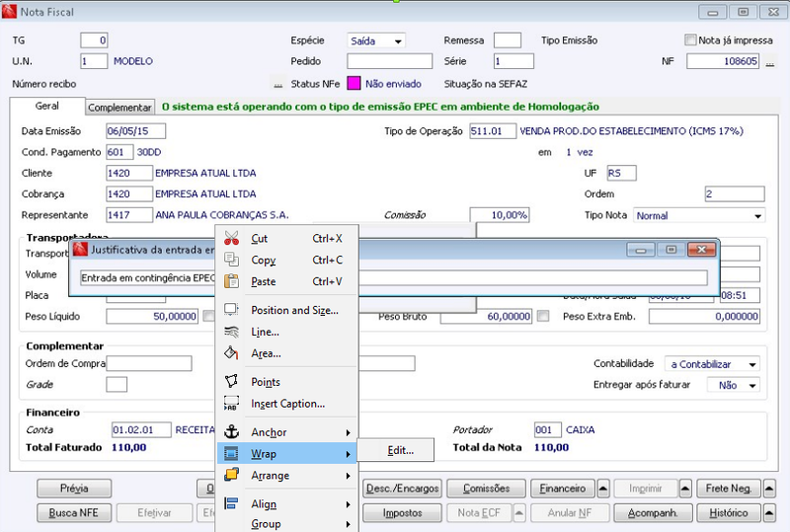This screenshot has height=532, width=790.
Task: Switch to the Complementar tab
Action: [119, 108]
